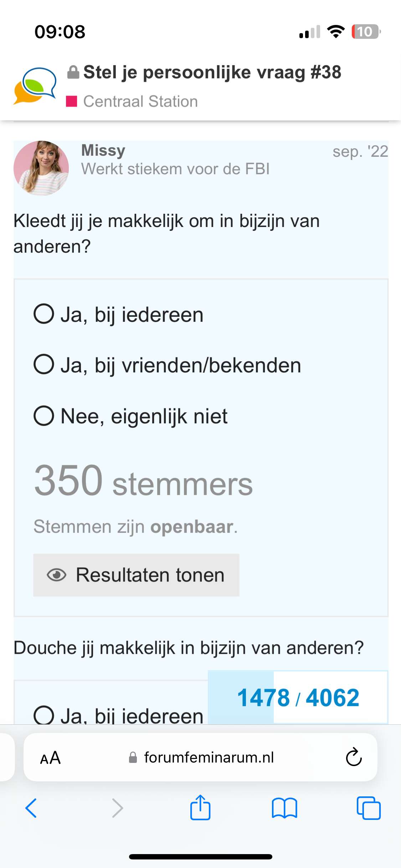Viewport: 401px width, 868px height.
Task: Tap the 1478 / 4062 post progress indicator
Action: (298, 697)
